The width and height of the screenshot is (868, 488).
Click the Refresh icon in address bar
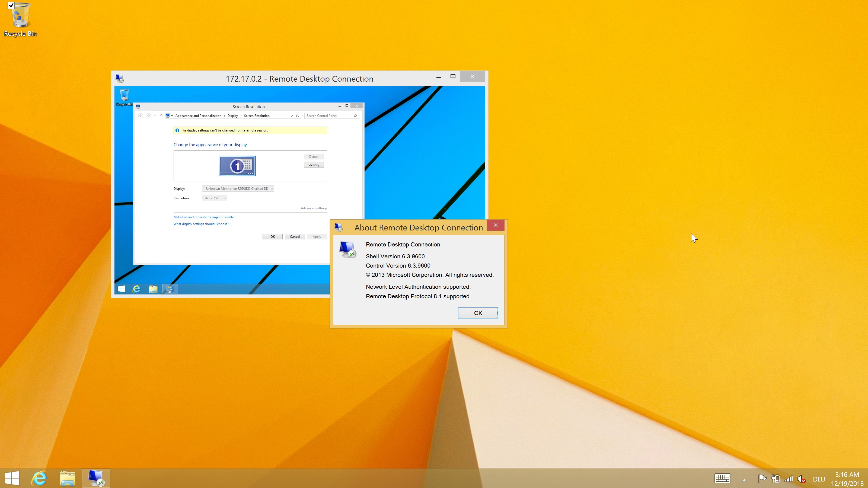298,115
